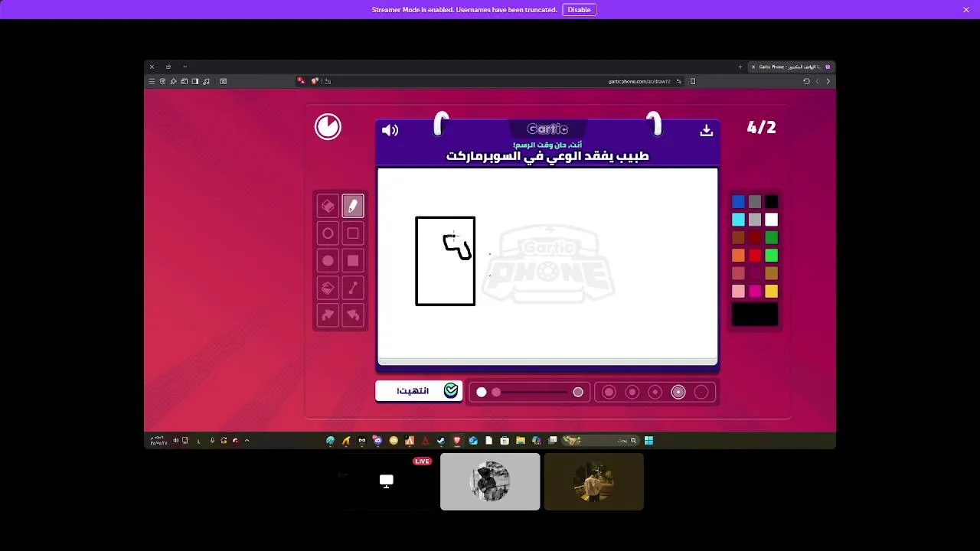Open a new browser tab with the plus icon
Screen dimensions: 980x551
(x=740, y=67)
